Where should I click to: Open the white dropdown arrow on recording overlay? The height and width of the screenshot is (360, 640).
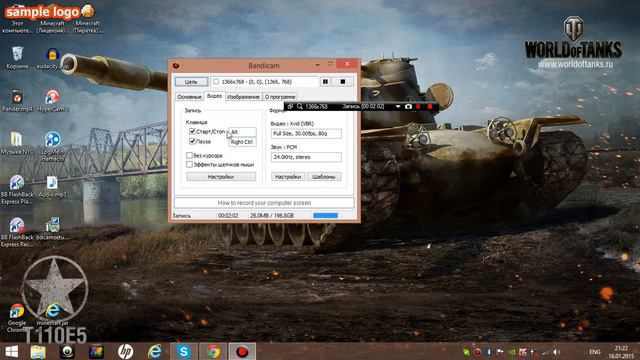point(398,107)
